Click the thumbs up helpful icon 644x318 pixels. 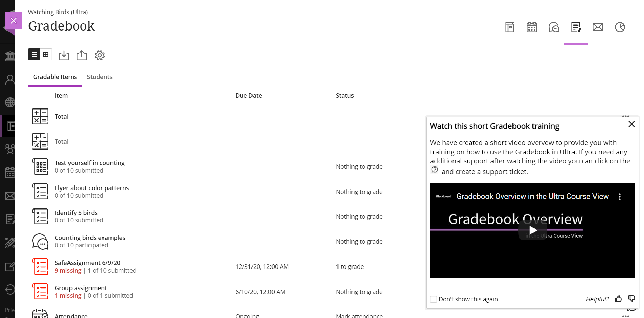[x=618, y=299]
